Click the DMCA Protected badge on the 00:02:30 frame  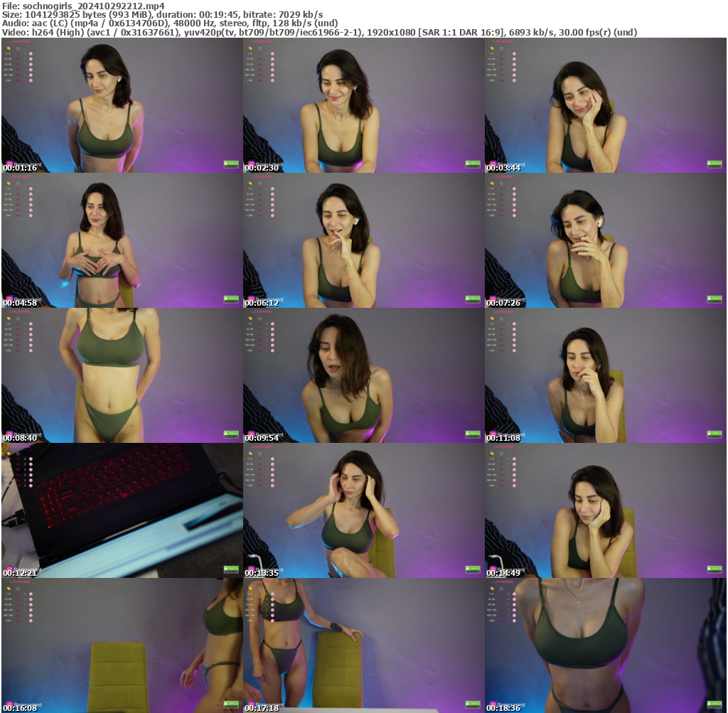pyautogui.click(x=473, y=163)
